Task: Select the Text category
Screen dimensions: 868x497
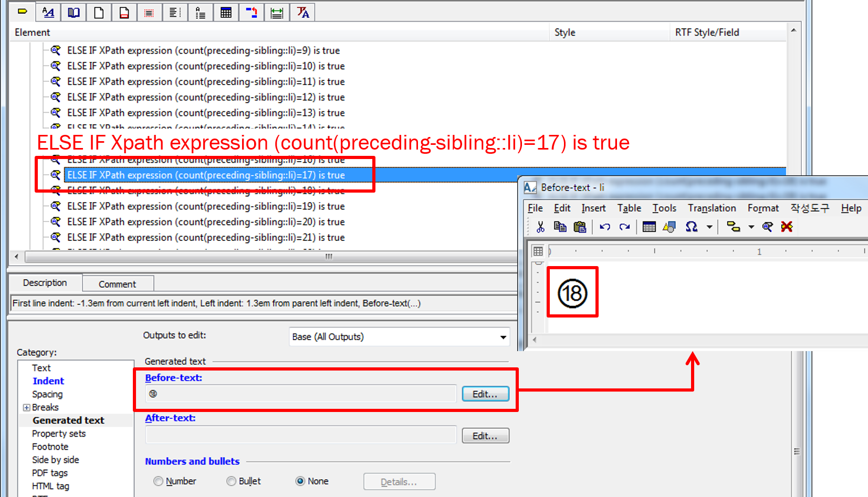Action: coord(41,368)
